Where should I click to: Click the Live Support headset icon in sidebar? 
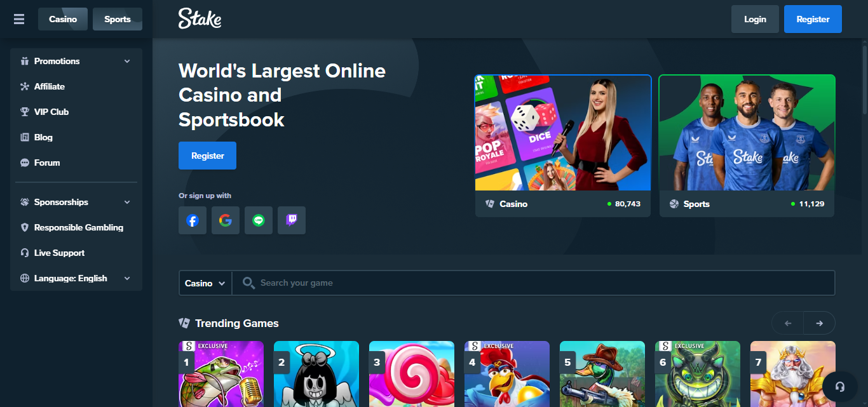(x=25, y=253)
